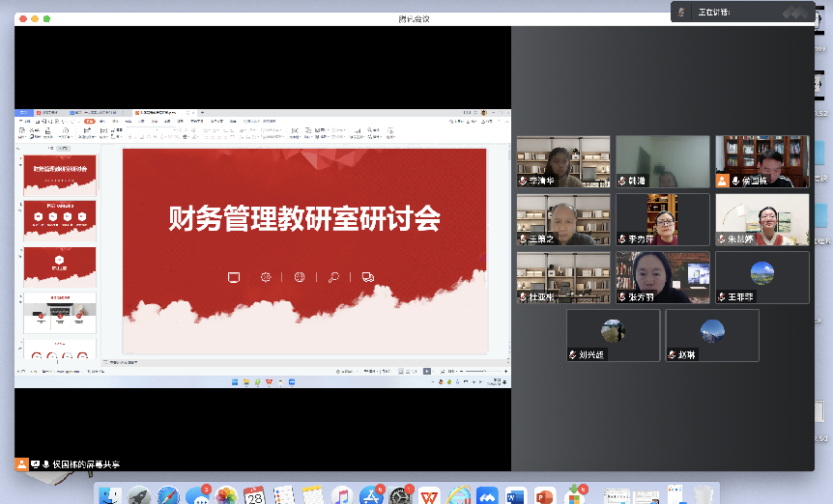Click the magnifier icon on the red slide
This screenshot has width=833, height=504.
[333, 277]
